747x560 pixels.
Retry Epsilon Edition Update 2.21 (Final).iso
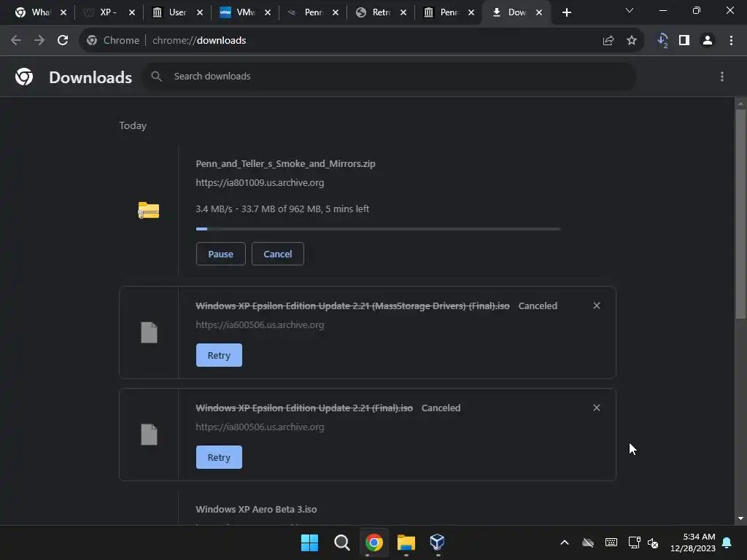click(x=219, y=457)
